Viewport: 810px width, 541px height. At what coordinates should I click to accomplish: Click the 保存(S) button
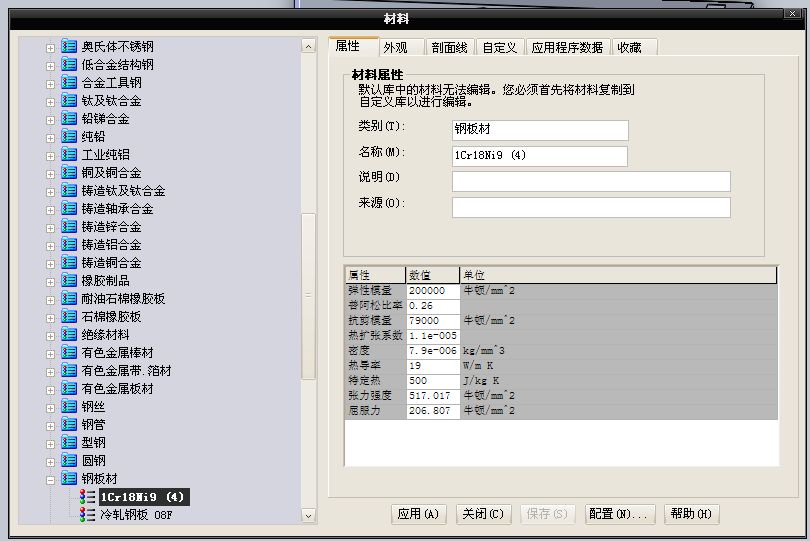click(x=548, y=514)
